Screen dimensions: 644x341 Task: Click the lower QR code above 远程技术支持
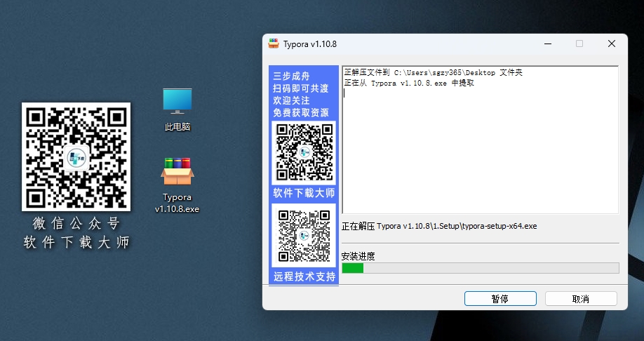(304, 236)
